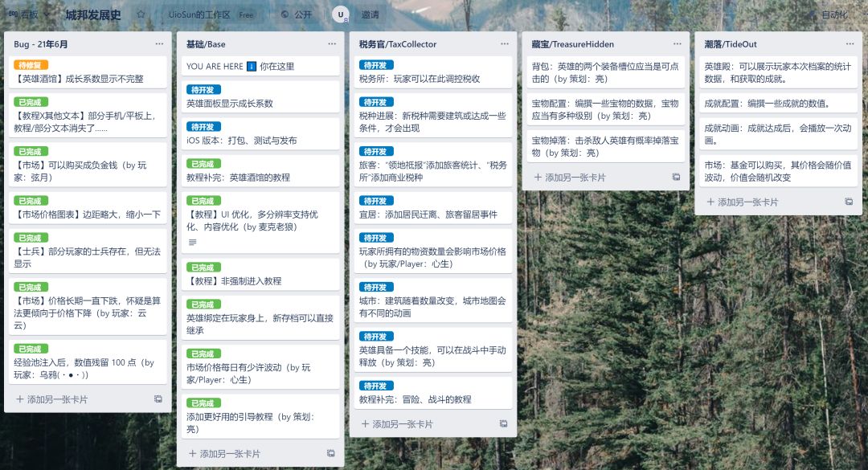The height and width of the screenshot is (470, 868).
Task: Click blue 待开发 label on 英雄面板显示成长系数 card
Action: click(x=203, y=90)
